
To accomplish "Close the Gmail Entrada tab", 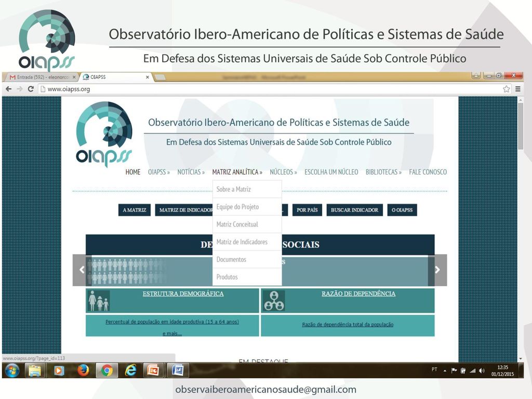I will tap(74, 77).
